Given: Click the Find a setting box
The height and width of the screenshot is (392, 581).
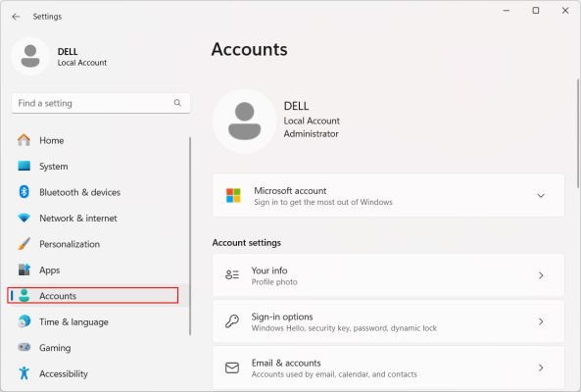Looking at the screenshot, I should [x=100, y=103].
